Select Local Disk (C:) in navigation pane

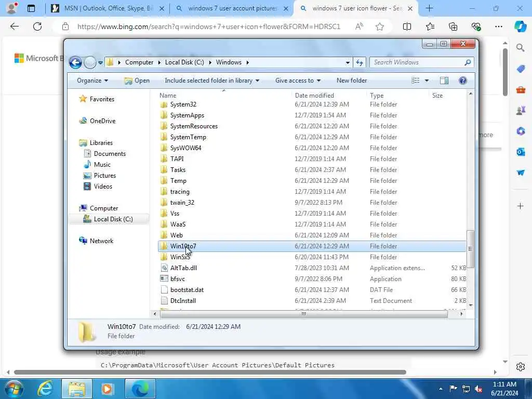(108, 219)
